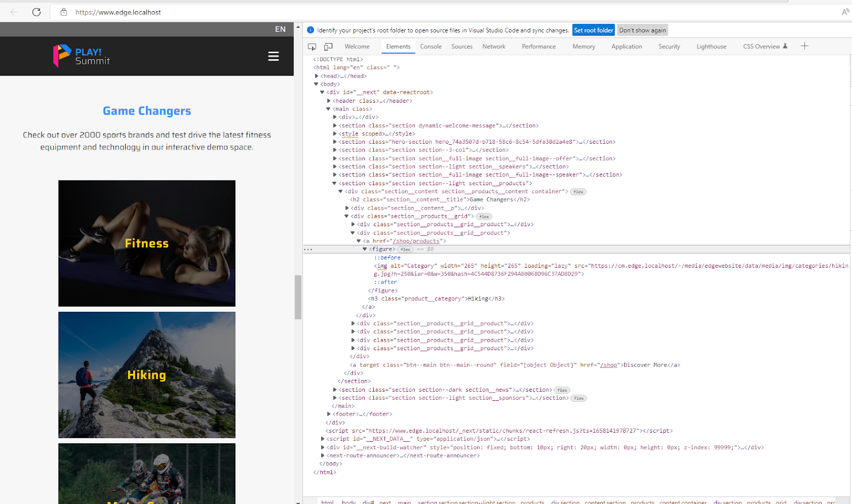Follow the /shop href on Discover More
Viewport: 852px width, 504px height.
click(609, 365)
